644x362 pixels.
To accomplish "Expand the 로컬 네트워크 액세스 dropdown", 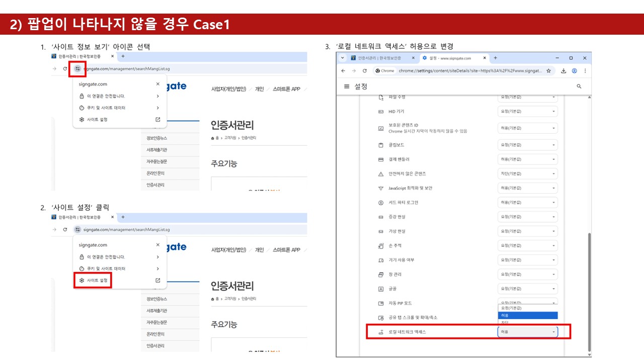I will 527,332.
